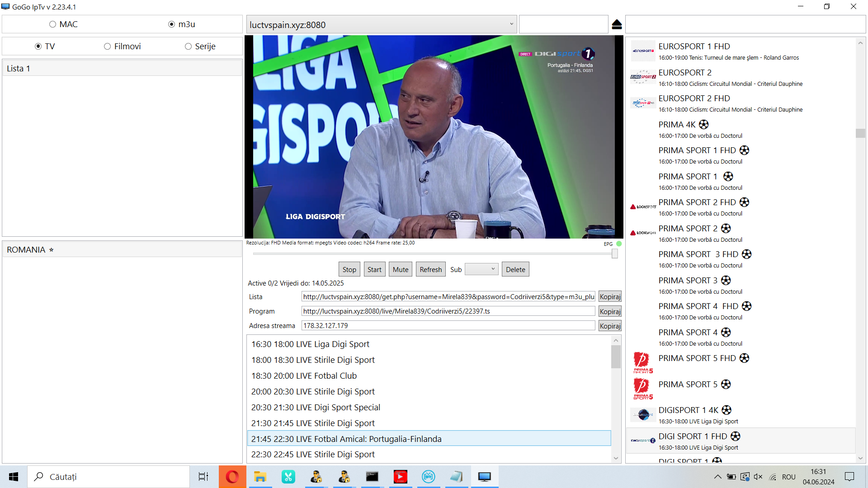This screenshot has height=488, width=868.
Task: Open the black terminal taskbar icon
Action: pos(372,477)
